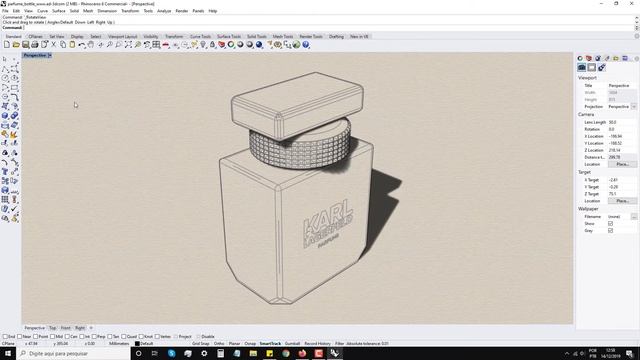Image resolution: width=640 pixels, height=360 pixels.
Task: Click the Save floppy disk icon
Action: click(25, 45)
